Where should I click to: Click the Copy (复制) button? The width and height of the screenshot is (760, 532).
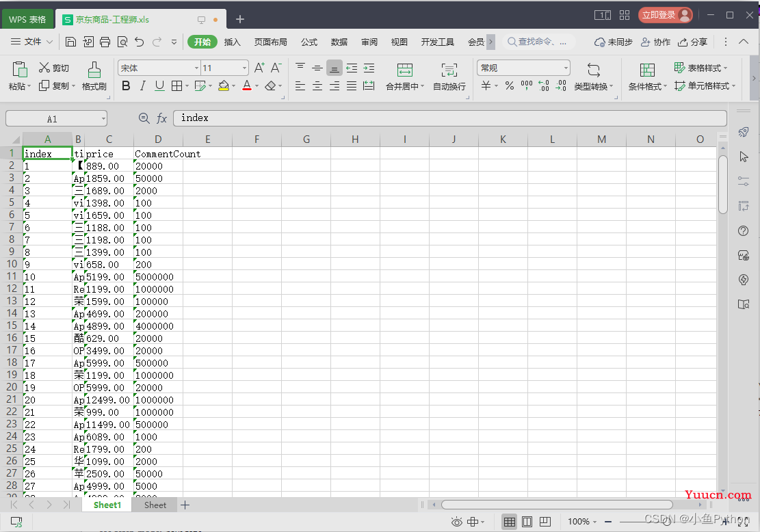(x=54, y=85)
